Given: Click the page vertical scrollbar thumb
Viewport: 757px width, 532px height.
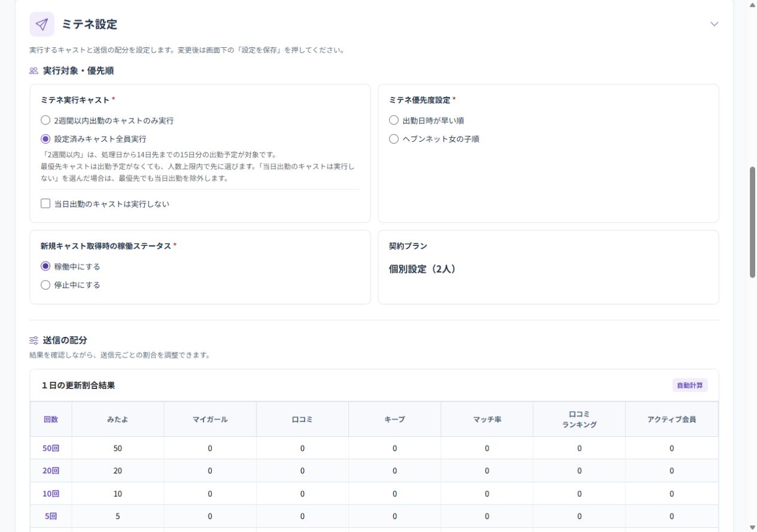Looking at the screenshot, I should coord(752,222).
